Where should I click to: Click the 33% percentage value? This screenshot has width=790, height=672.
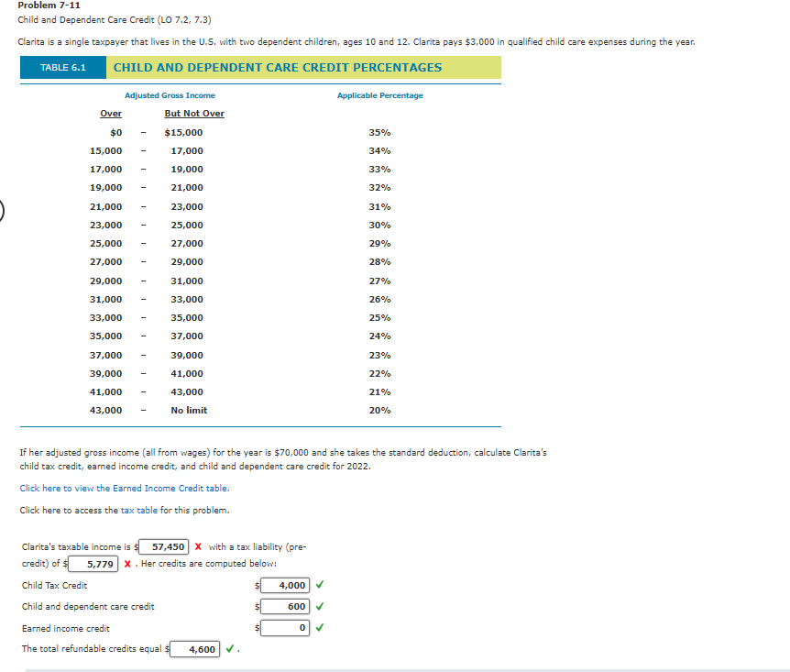pyautogui.click(x=380, y=170)
